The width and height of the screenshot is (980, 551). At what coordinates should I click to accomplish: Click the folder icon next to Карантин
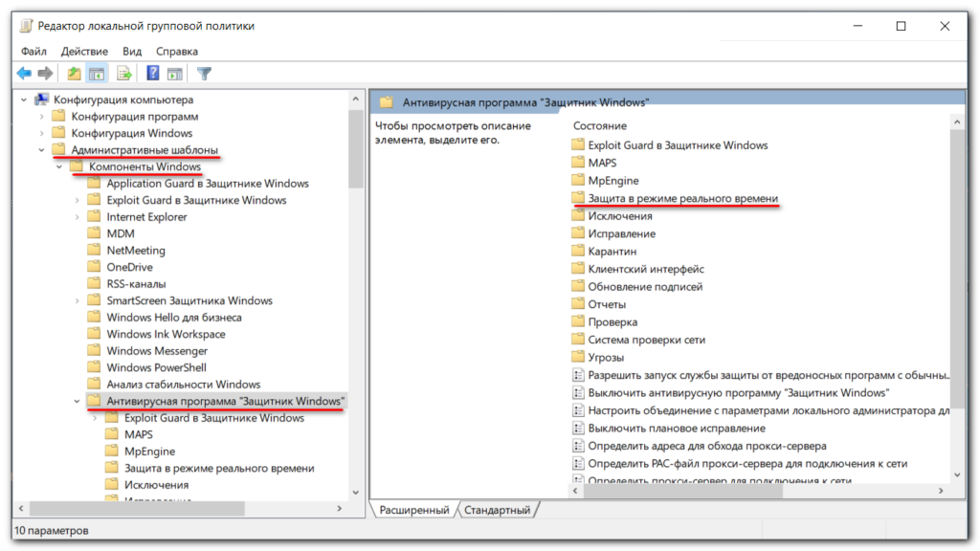pyautogui.click(x=577, y=252)
